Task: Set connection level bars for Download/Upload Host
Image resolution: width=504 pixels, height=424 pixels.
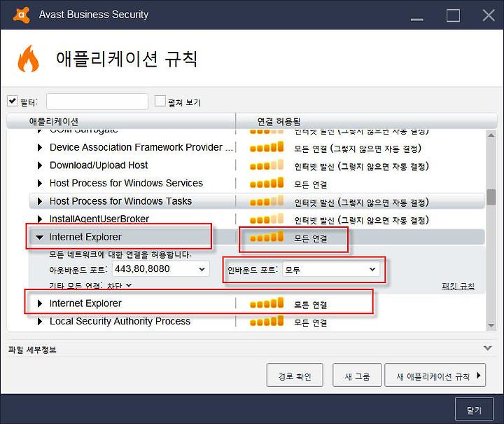Action: pos(267,165)
